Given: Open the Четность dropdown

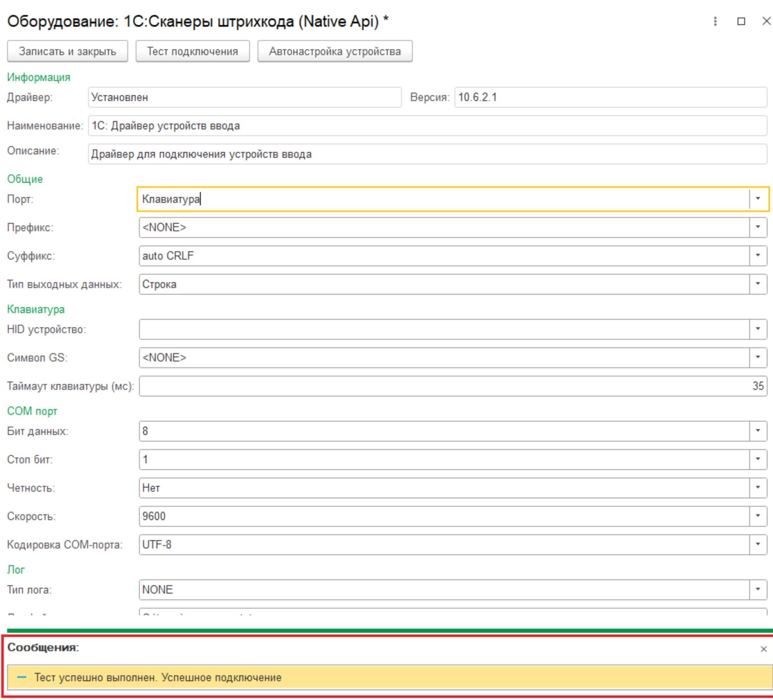Looking at the screenshot, I should 758,488.
